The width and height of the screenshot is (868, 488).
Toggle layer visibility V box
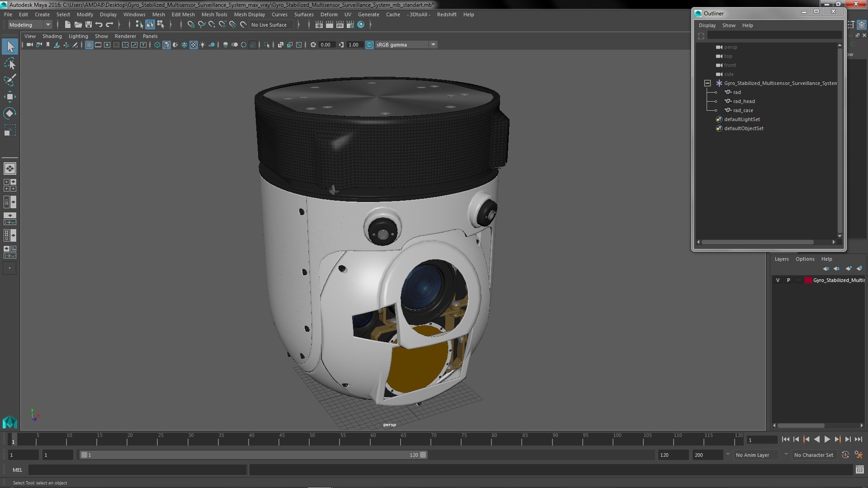coord(778,280)
